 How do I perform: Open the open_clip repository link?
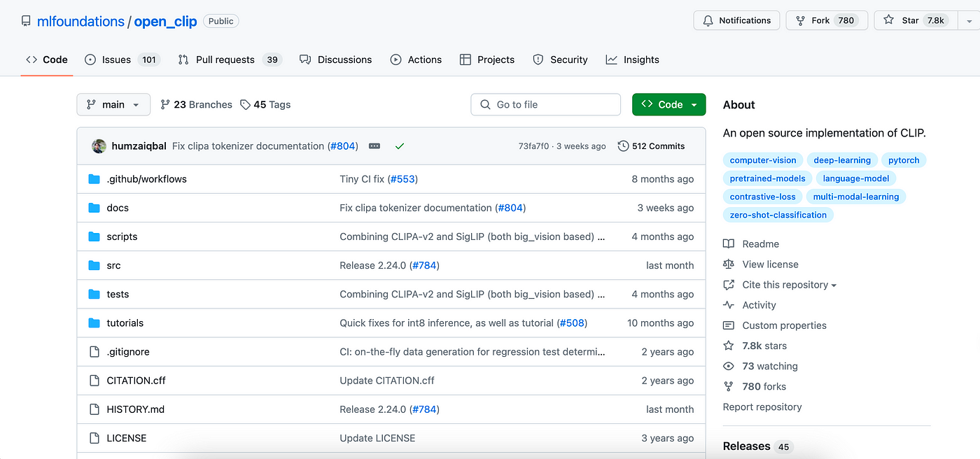(x=166, y=21)
